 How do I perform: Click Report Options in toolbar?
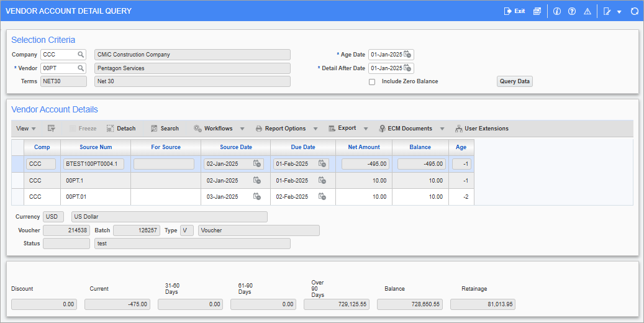(281, 129)
